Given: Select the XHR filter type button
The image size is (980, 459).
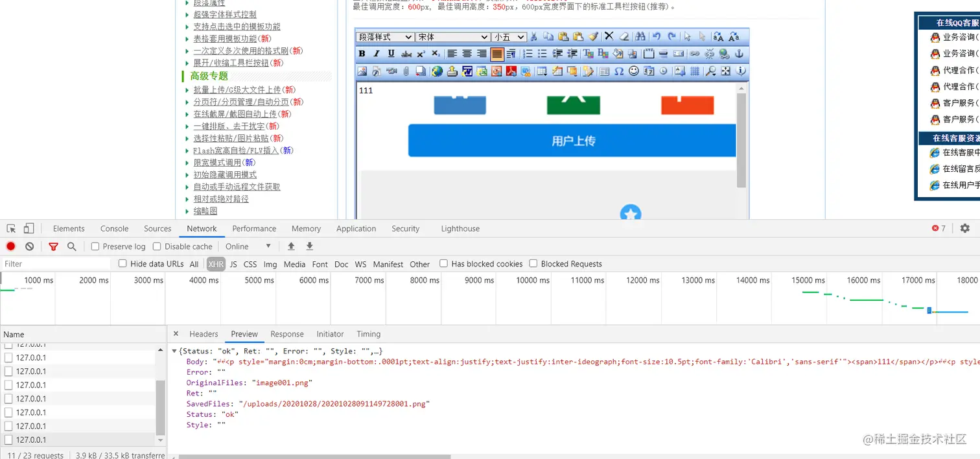Looking at the screenshot, I should [x=216, y=264].
